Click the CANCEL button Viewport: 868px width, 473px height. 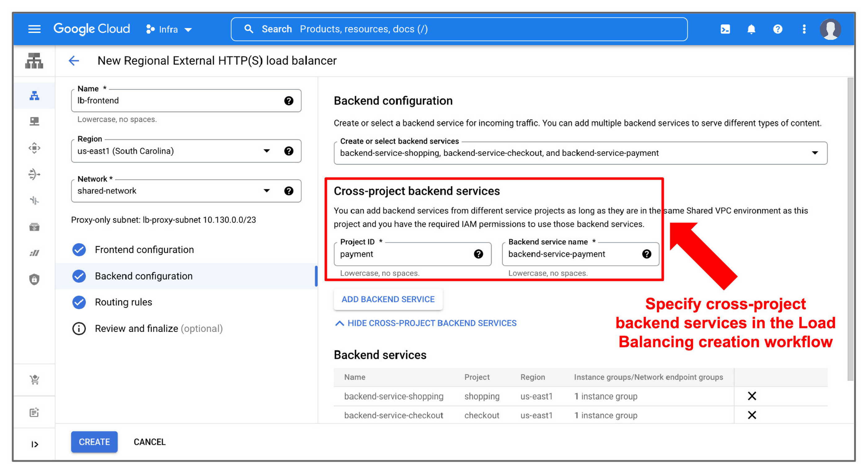pos(150,442)
